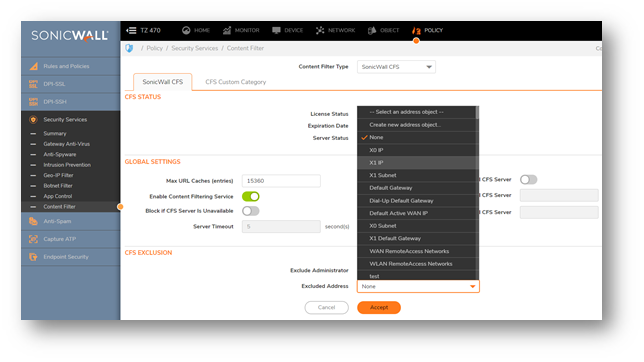
Task: Click the Anti-Spam sidebar icon
Action: tap(33, 221)
